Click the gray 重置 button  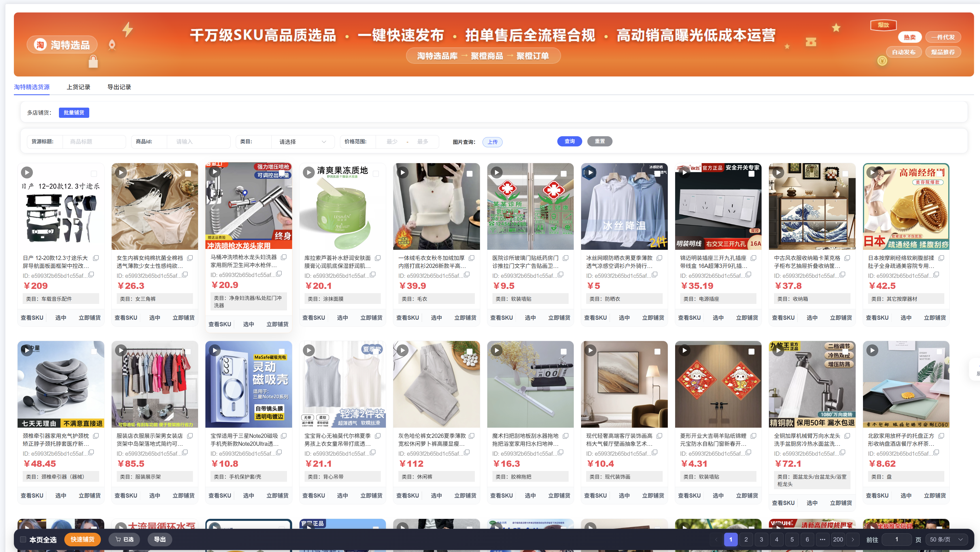[x=600, y=141]
